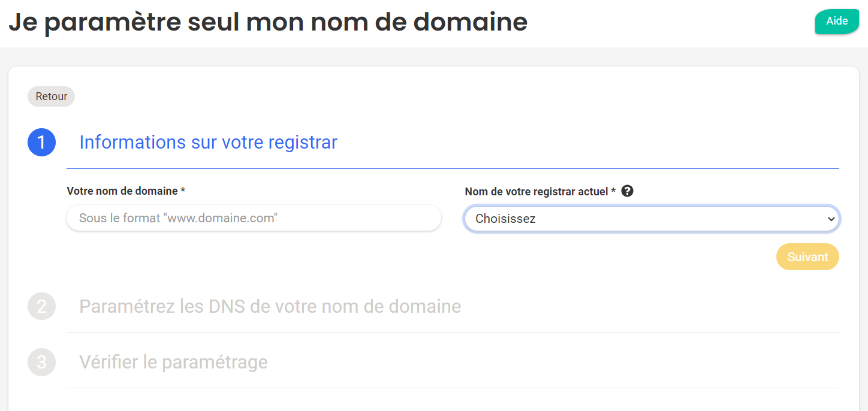Expand 'Vérifier le paramétrage' step heading
Screen dimensions: 868x411
pos(173,362)
